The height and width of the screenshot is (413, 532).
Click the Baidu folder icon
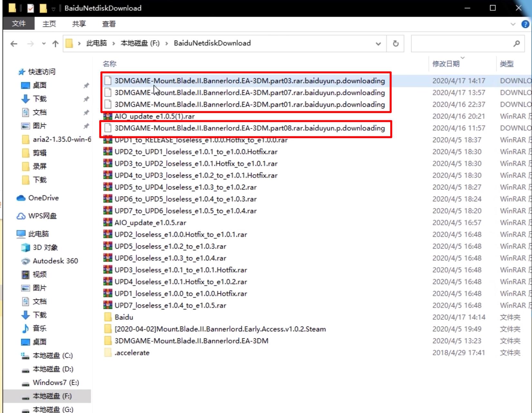(108, 317)
